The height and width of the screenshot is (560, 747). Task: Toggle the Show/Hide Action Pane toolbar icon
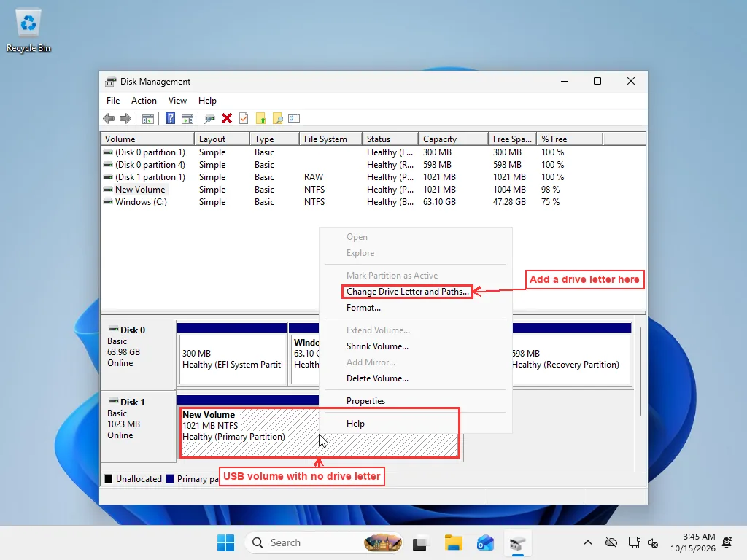point(187,119)
